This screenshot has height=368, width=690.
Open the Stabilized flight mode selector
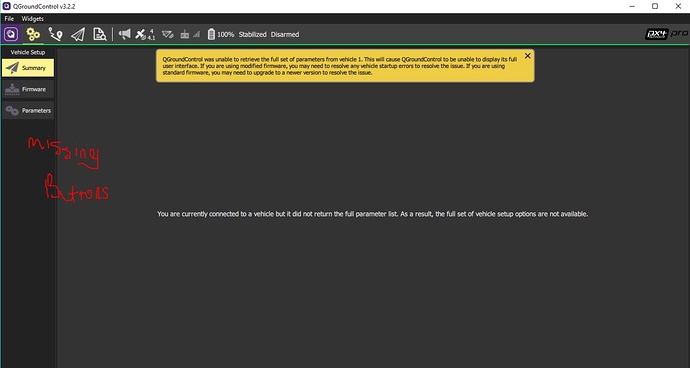click(x=253, y=34)
